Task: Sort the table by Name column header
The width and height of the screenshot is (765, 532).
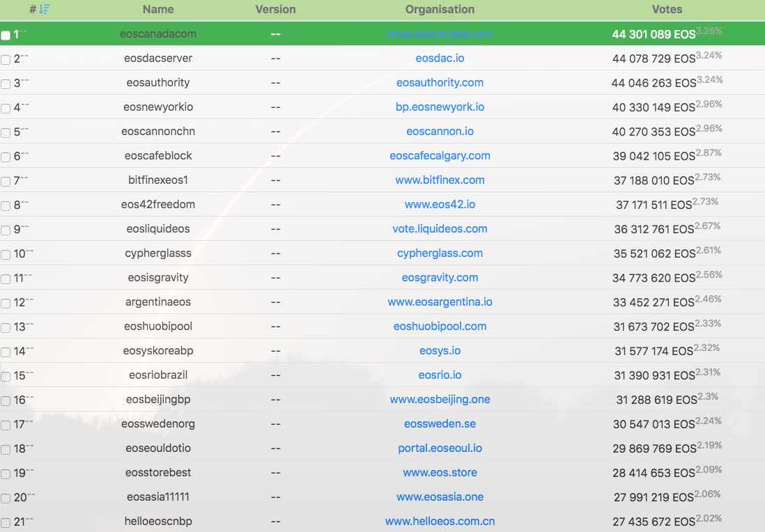Action: tap(158, 9)
